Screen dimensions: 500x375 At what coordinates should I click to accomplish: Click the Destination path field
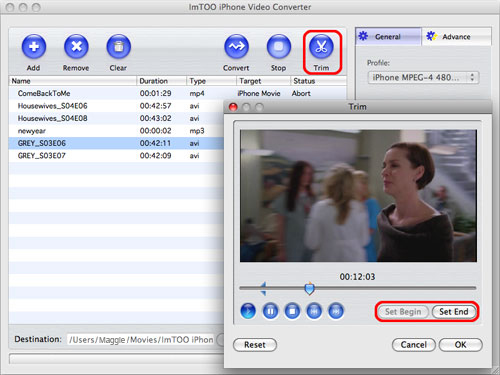click(140, 340)
